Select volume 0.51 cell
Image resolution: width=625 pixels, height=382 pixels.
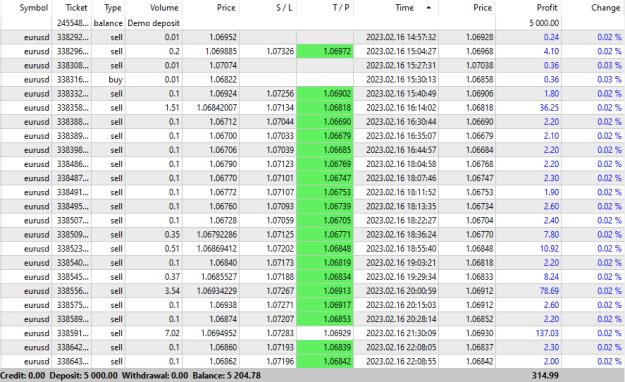click(x=172, y=249)
